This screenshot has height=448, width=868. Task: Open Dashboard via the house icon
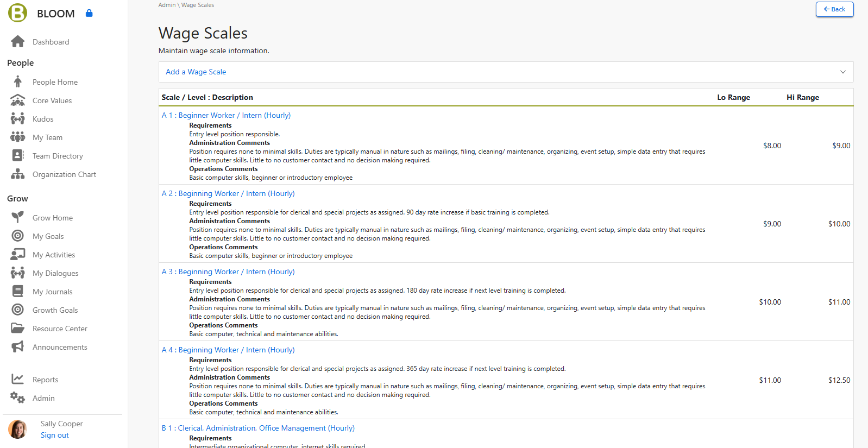tap(17, 42)
